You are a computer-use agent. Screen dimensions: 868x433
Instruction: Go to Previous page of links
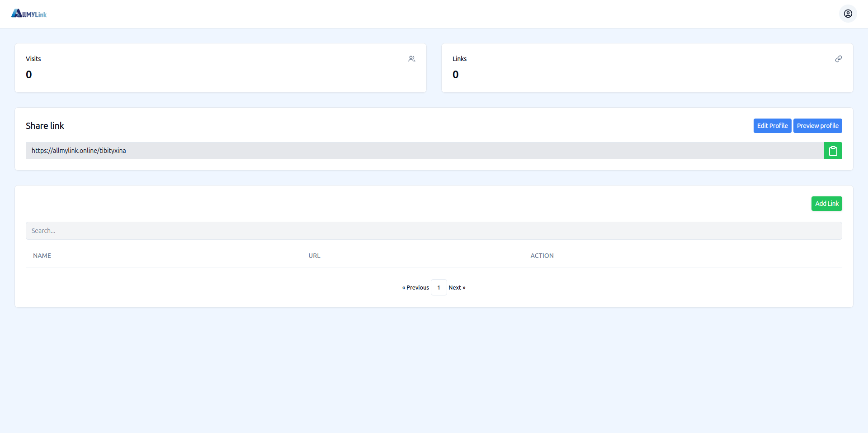pyautogui.click(x=415, y=288)
